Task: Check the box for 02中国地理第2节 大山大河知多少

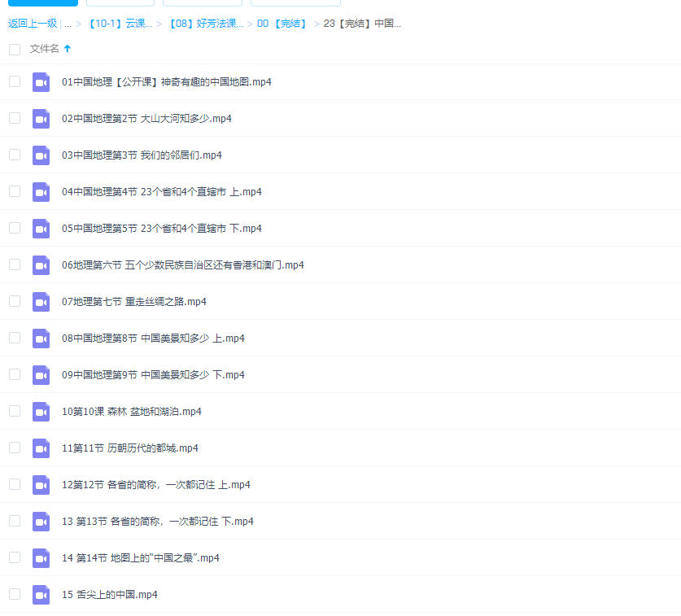Action: click(x=15, y=118)
